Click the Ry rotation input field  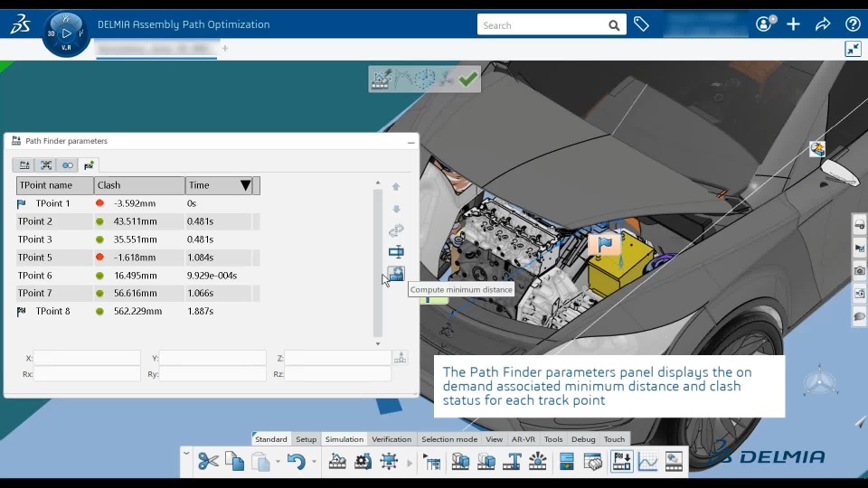pyautogui.click(x=212, y=374)
